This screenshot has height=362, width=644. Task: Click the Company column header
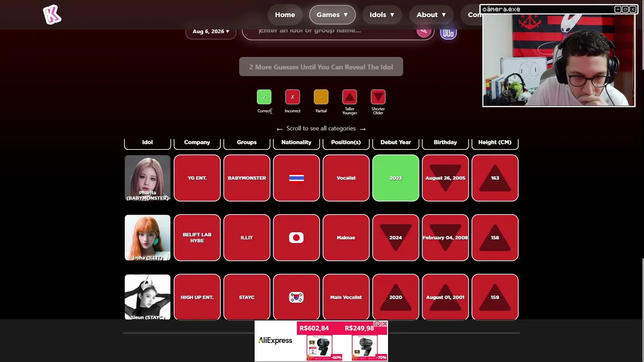tap(197, 142)
